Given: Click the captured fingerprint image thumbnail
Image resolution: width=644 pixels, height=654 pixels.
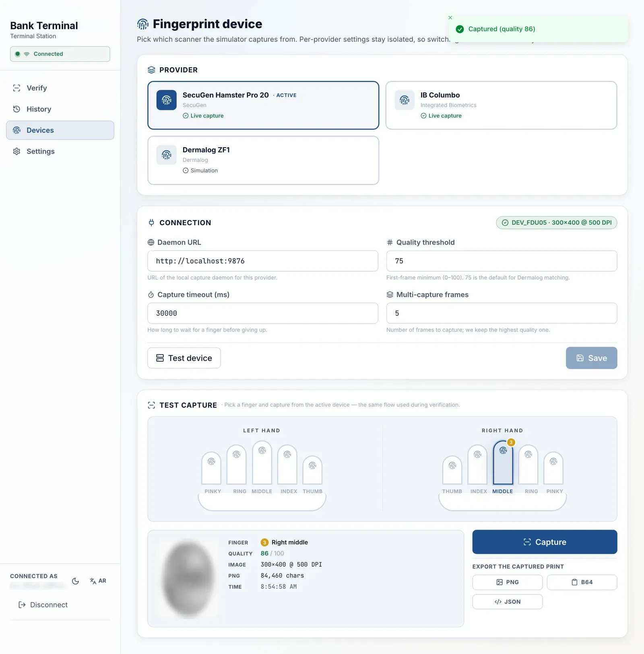Looking at the screenshot, I should pyautogui.click(x=188, y=579).
